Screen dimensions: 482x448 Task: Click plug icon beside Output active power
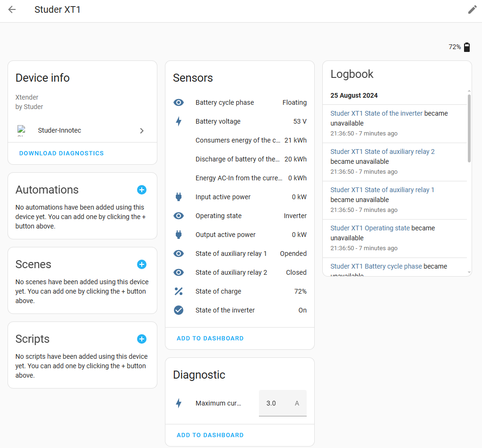[179, 235]
